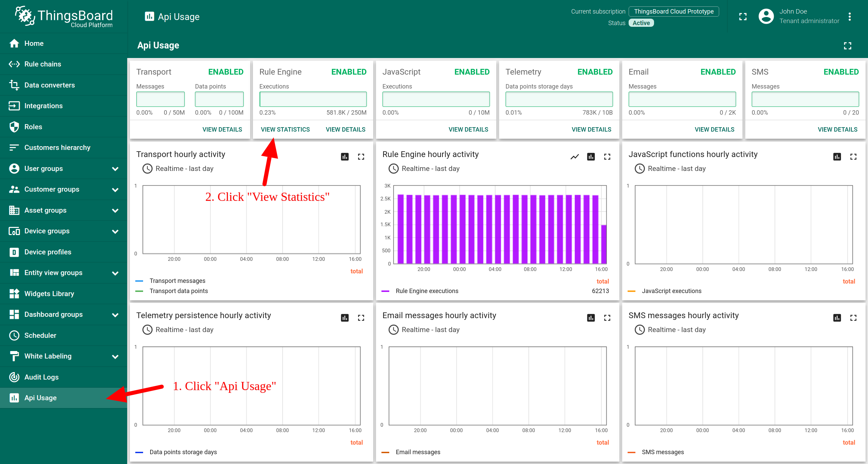View details of Telemetry card
This screenshot has width=868, height=464.
[591, 130]
